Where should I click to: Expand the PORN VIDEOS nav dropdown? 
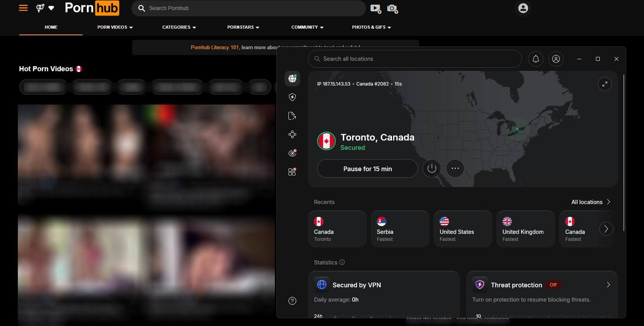[115, 27]
